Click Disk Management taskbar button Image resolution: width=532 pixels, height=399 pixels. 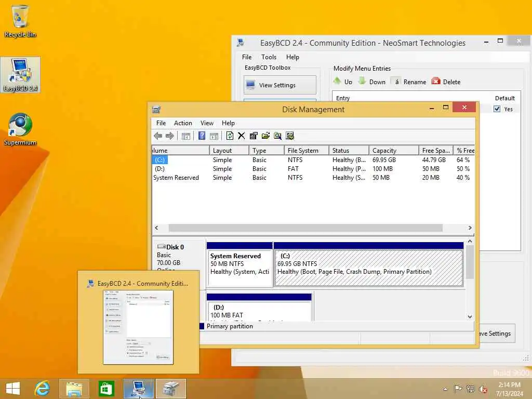pos(171,389)
